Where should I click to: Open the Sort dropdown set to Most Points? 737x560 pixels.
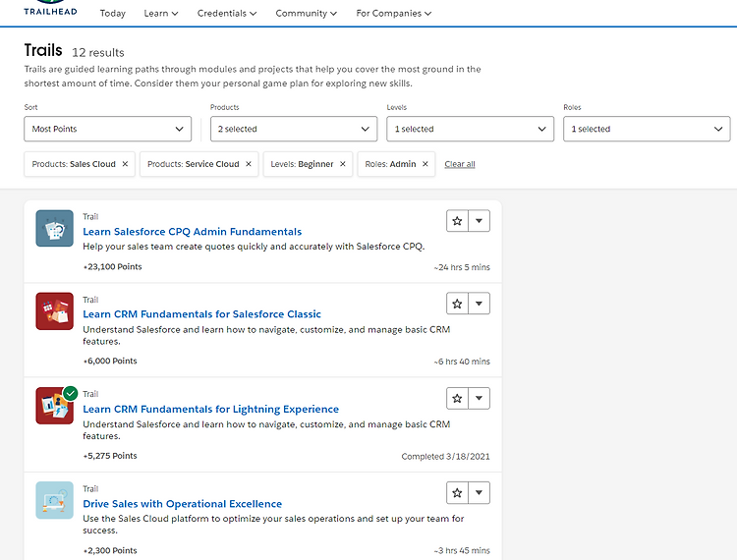pos(108,129)
